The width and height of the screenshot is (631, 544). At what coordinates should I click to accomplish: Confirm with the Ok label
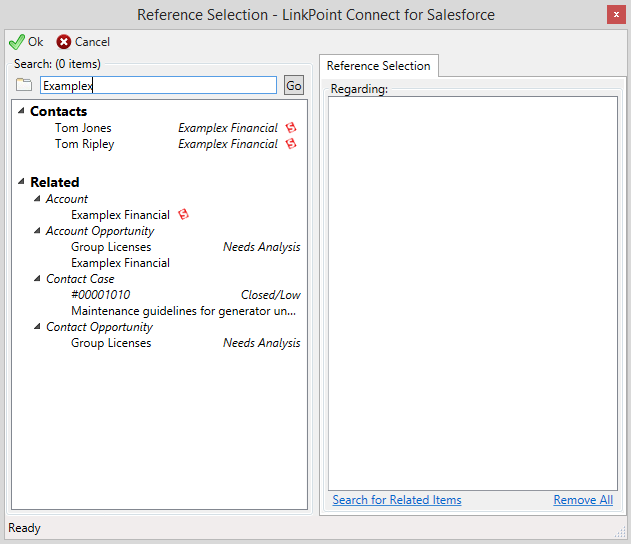(35, 42)
